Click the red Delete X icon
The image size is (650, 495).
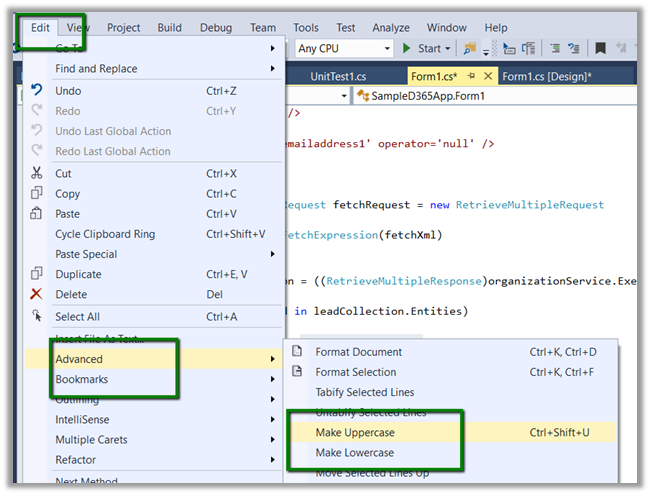37,294
